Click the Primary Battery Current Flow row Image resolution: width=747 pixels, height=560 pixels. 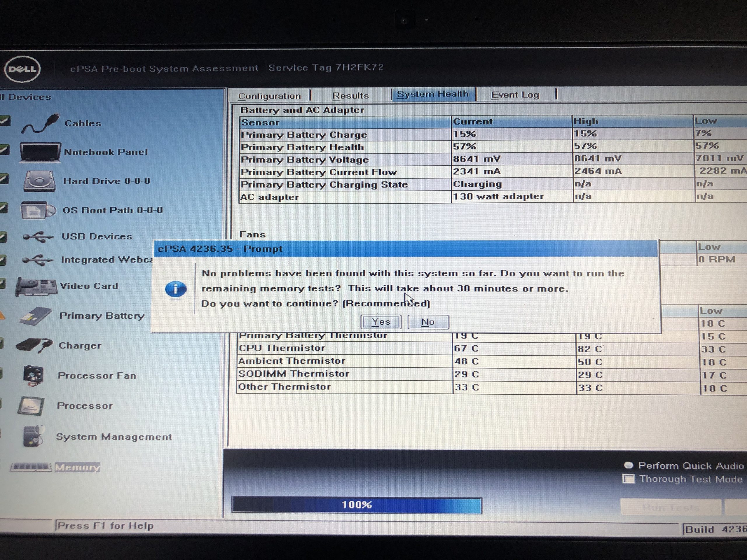click(493, 171)
